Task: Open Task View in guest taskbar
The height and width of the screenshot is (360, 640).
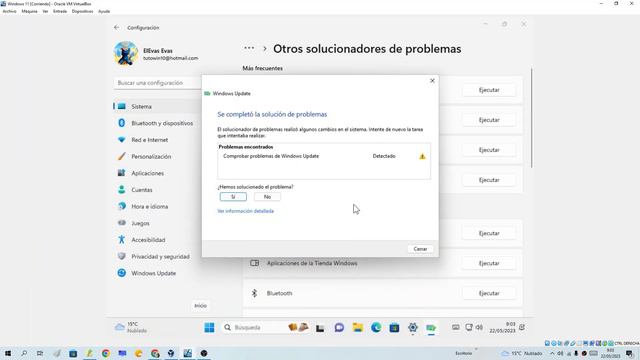Action: click(x=320, y=327)
